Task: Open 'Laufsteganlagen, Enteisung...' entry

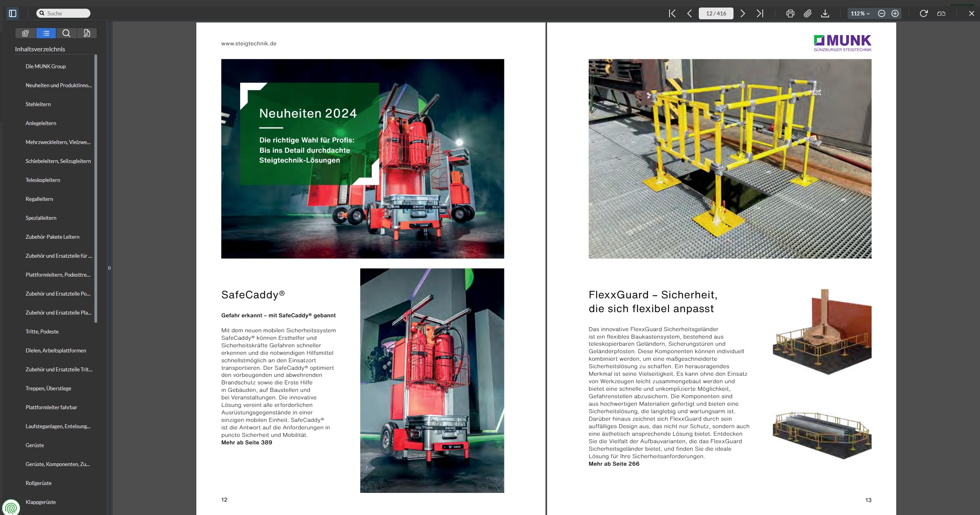Action: coord(58,426)
